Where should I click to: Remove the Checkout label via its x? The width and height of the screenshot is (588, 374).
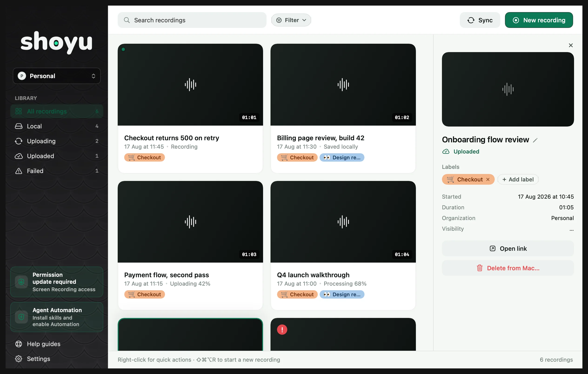[x=488, y=179]
